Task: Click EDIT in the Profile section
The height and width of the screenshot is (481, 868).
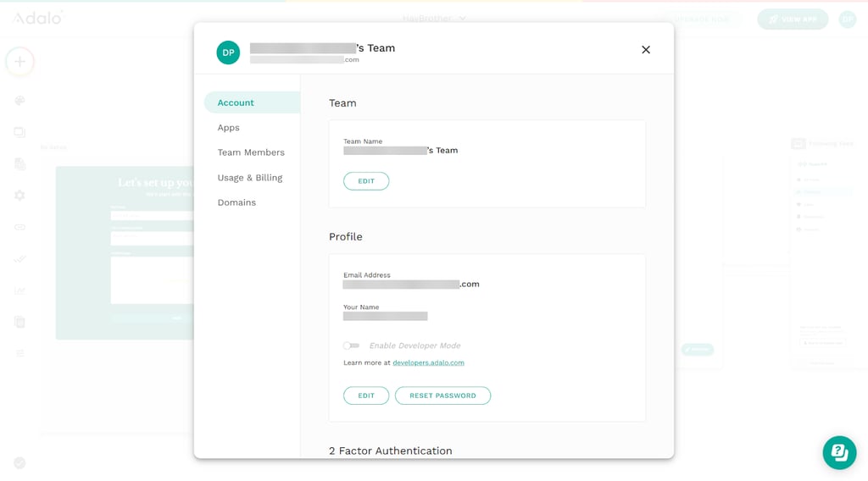Action: (x=366, y=395)
